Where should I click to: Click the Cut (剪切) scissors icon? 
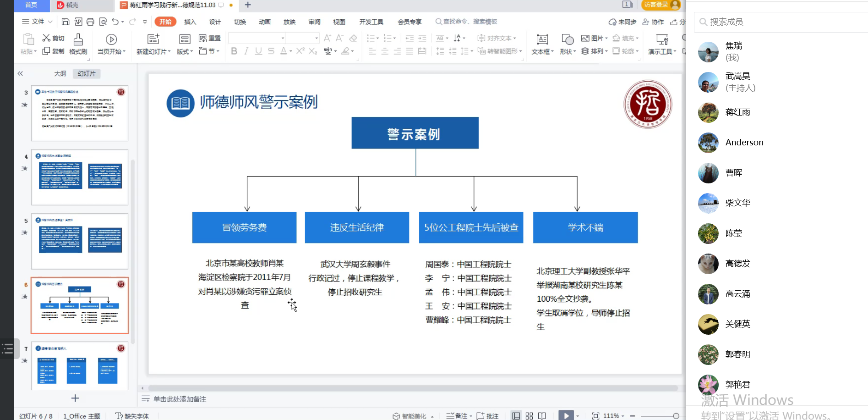[46, 38]
